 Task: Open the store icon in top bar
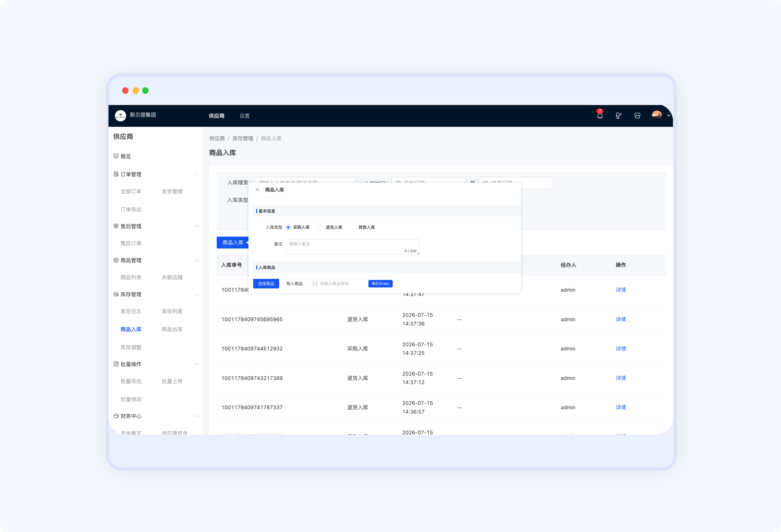coord(637,115)
